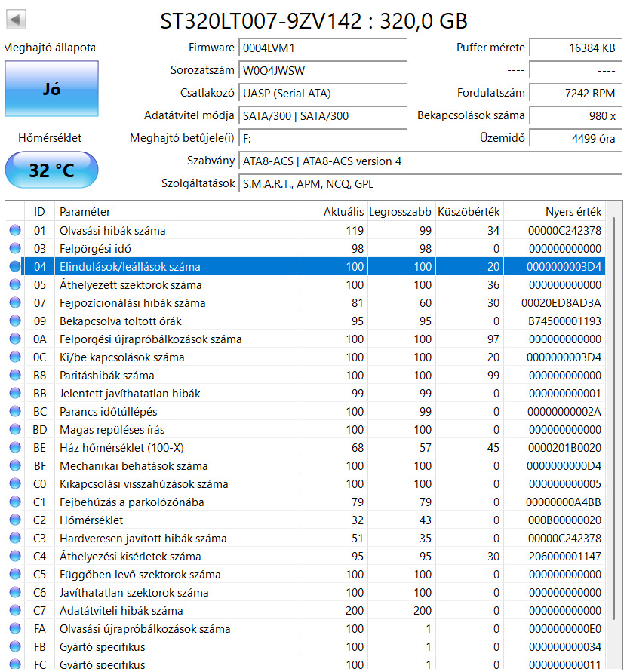Click the Aktuális column header
This screenshot has width=627, height=672.
[333, 212]
